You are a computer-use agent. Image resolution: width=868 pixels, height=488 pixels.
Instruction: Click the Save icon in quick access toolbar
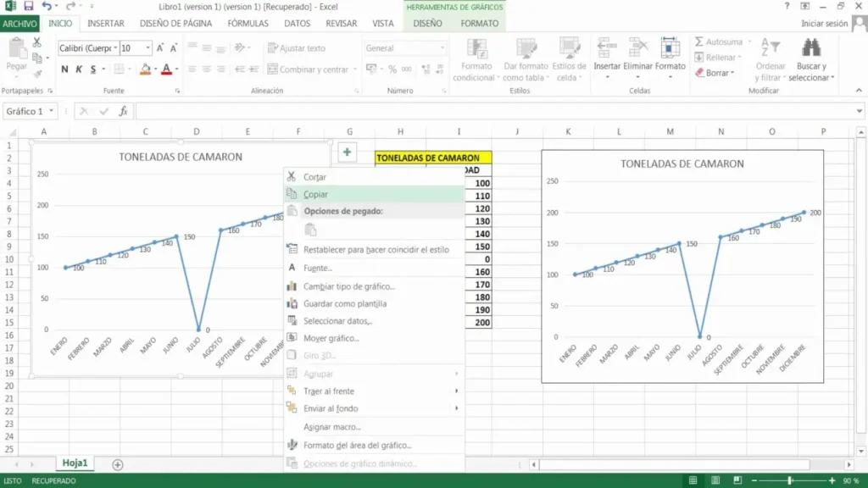tap(29, 6)
